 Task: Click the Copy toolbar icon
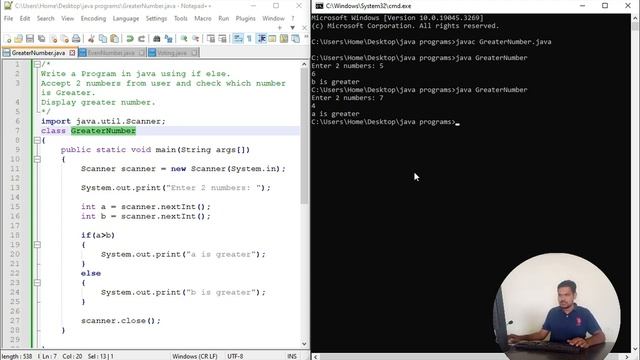pyautogui.click(x=103, y=39)
